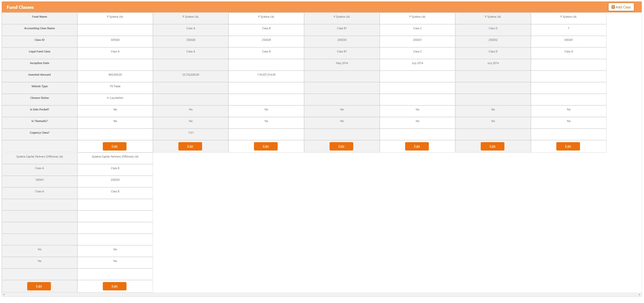This screenshot has width=644, height=303.
Task: Edit the class with ID 250028
Action: [190, 146]
